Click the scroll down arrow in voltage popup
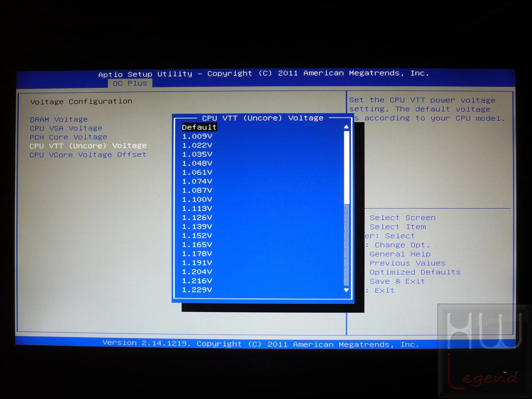 pyautogui.click(x=346, y=290)
